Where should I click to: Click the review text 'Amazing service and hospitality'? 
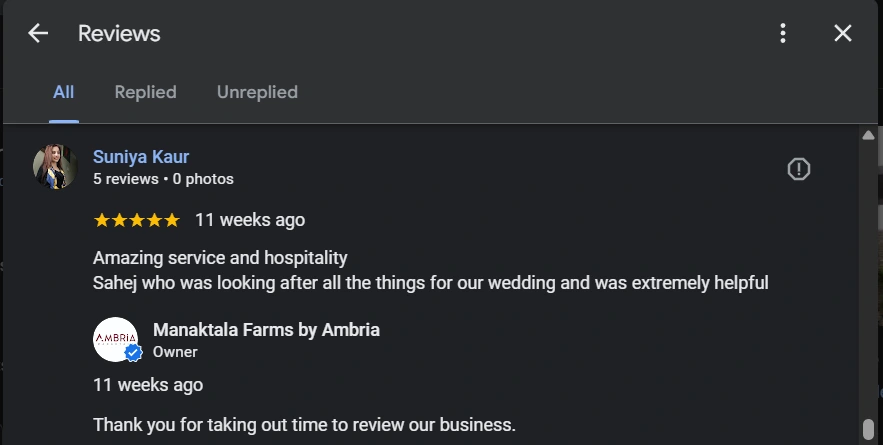(x=220, y=258)
